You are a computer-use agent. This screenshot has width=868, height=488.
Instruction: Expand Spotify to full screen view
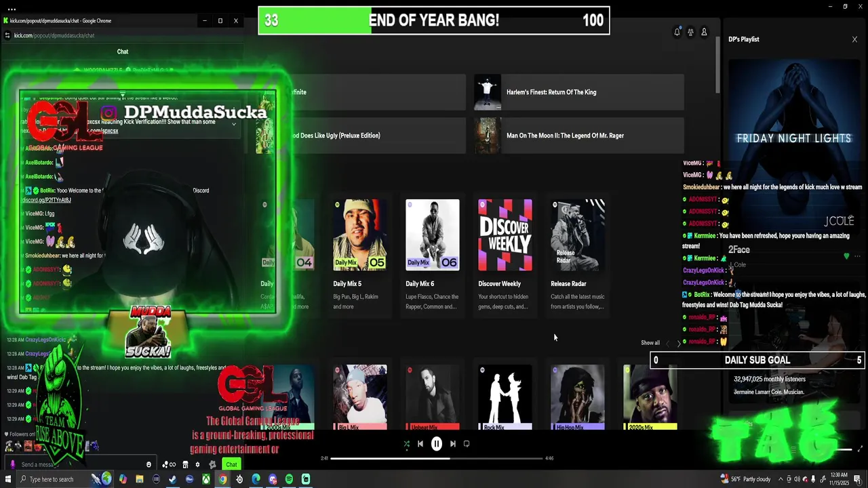pos(861,449)
